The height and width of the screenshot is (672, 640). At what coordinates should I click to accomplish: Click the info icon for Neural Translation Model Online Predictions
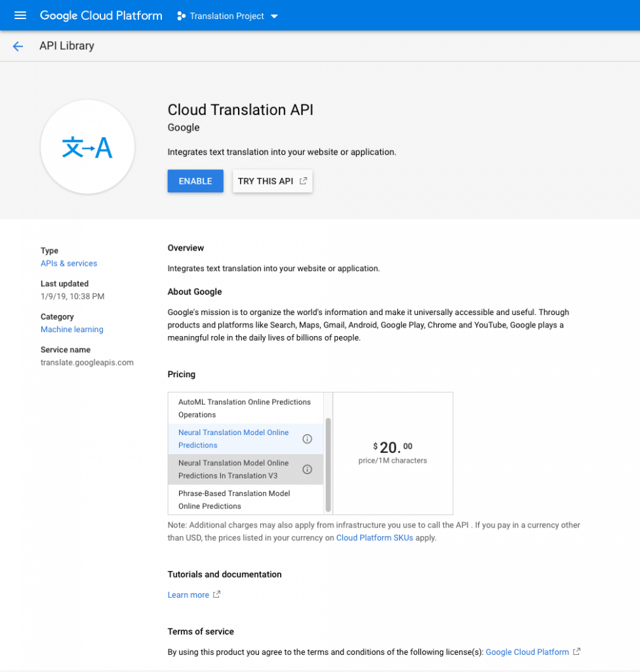pos(307,438)
